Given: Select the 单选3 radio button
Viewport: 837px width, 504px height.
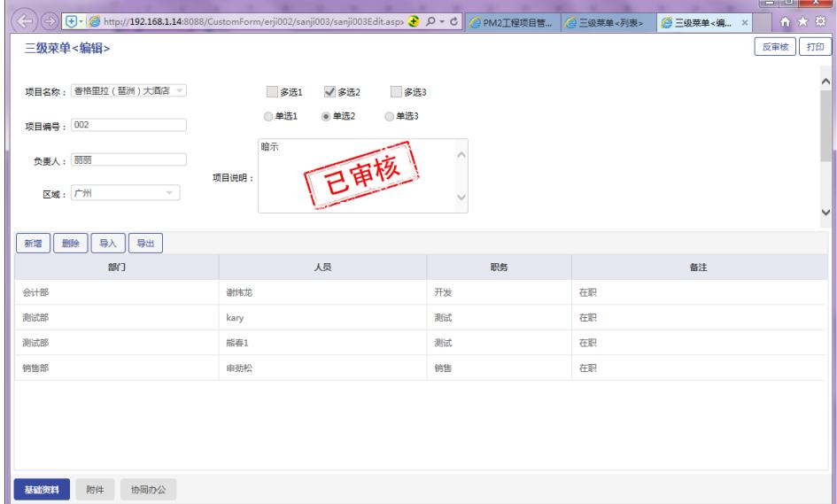Looking at the screenshot, I should pos(390,116).
